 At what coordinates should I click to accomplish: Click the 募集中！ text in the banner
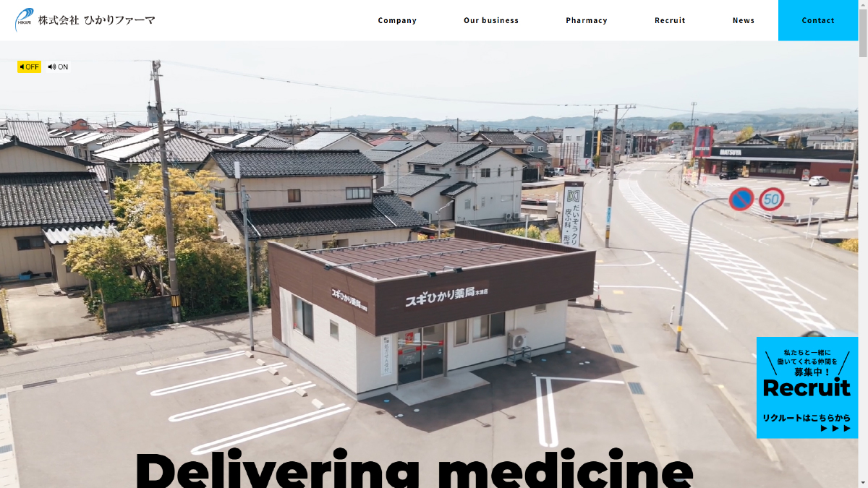coord(807,372)
